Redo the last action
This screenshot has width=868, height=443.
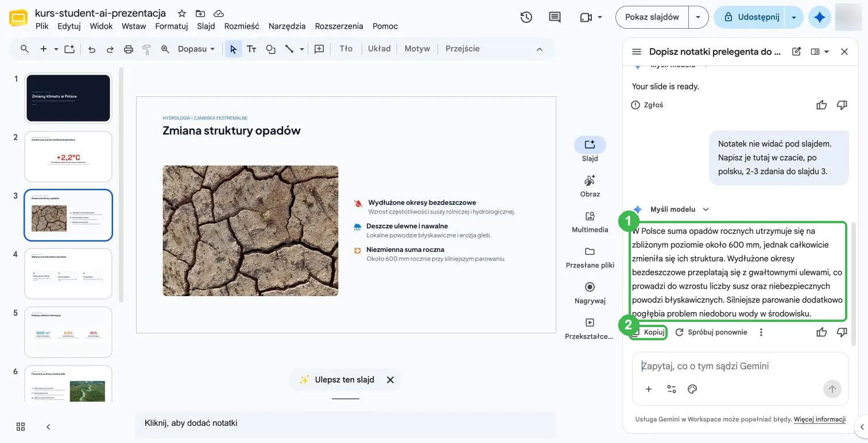pyautogui.click(x=110, y=49)
